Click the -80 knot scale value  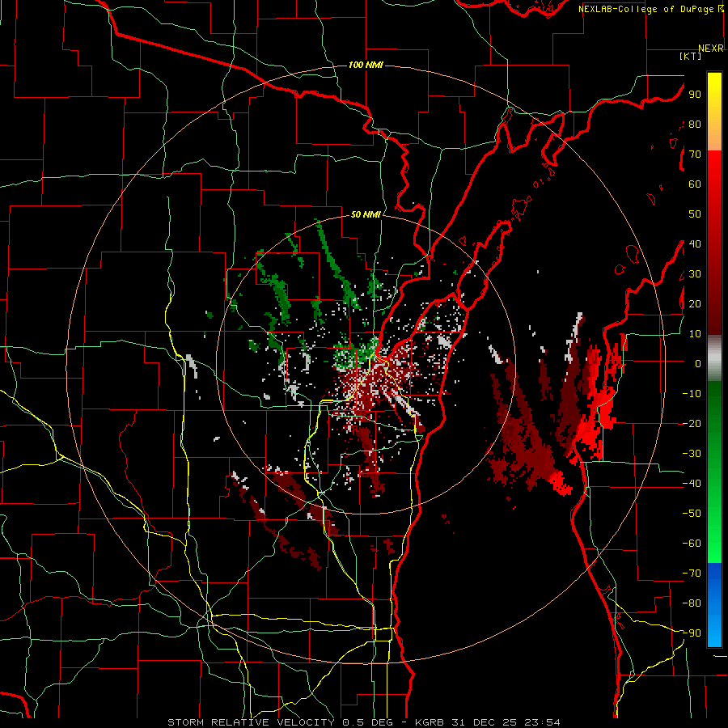692,603
